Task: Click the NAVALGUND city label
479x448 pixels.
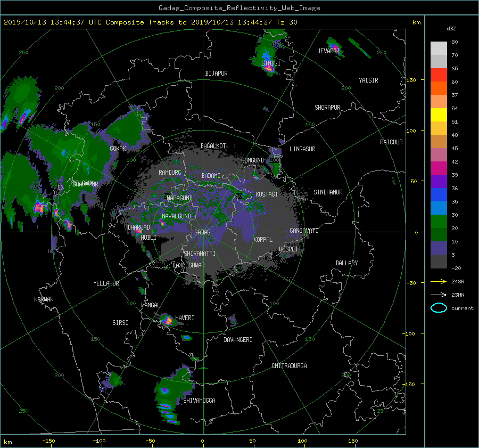Action: (176, 216)
